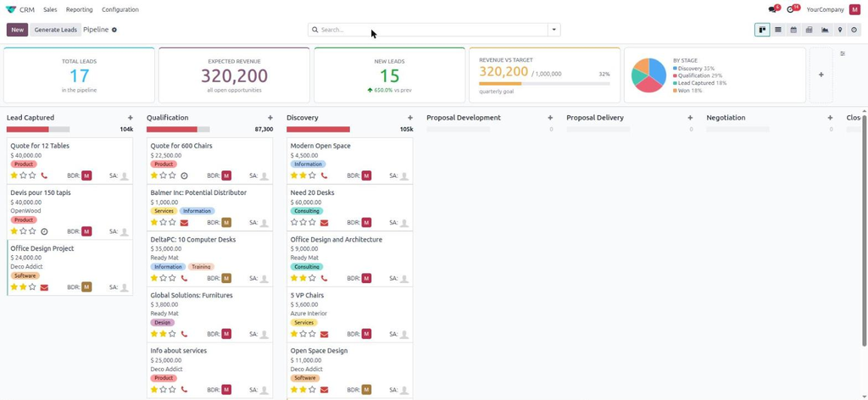
Task: Add a lead in Discovery column
Action: [x=410, y=118]
